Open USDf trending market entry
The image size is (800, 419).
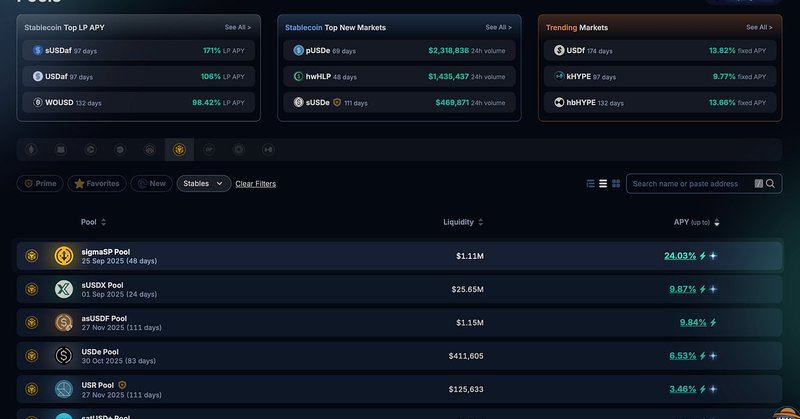coord(660,51)
